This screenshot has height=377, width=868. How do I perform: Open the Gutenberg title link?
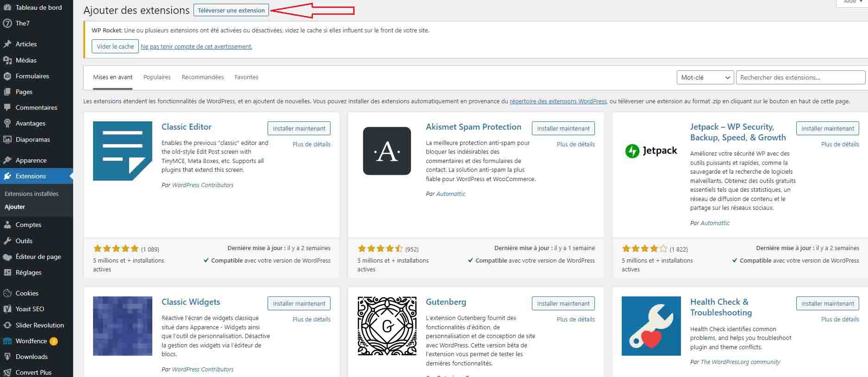pos(446,302)
